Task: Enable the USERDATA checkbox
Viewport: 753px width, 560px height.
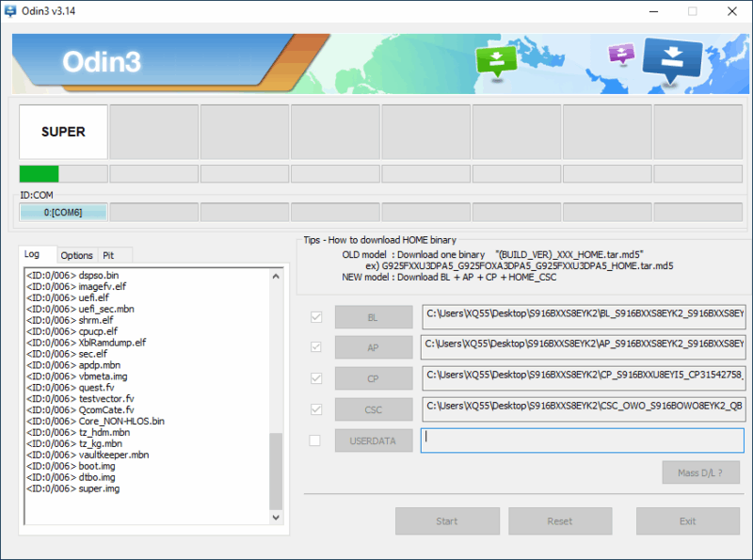Action: tap(316, 440)
